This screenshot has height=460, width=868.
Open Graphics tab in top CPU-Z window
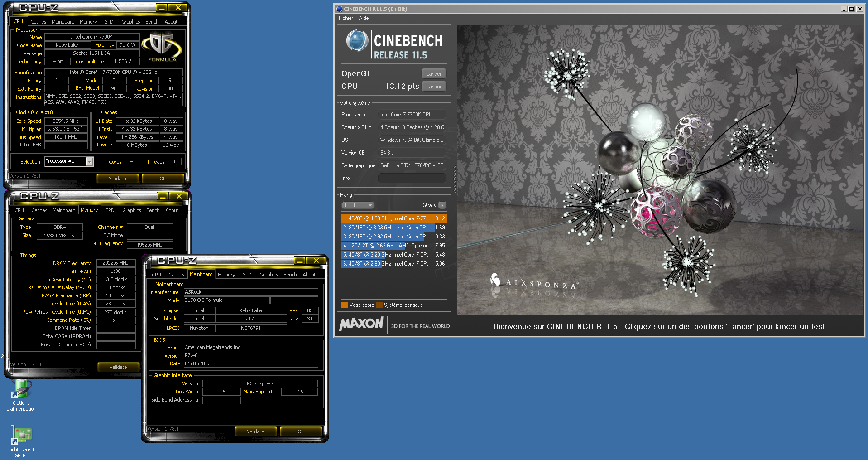tap(131, 22)
